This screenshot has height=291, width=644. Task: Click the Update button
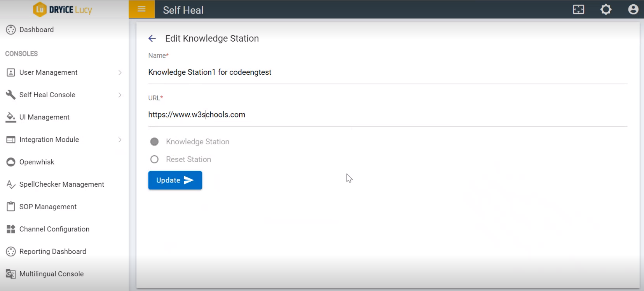pos(175,181)
